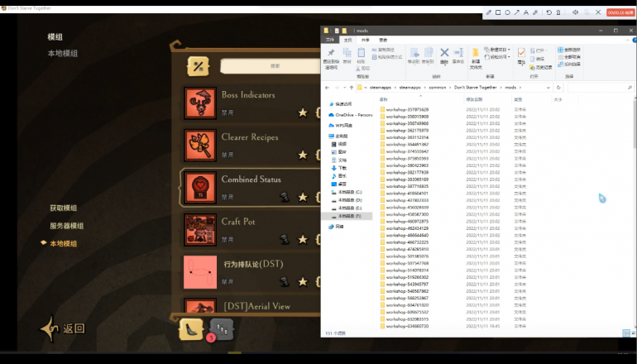Click the Combined Status mod title
The height and width of the screenshot is (364, 637).
coord(251,180)
